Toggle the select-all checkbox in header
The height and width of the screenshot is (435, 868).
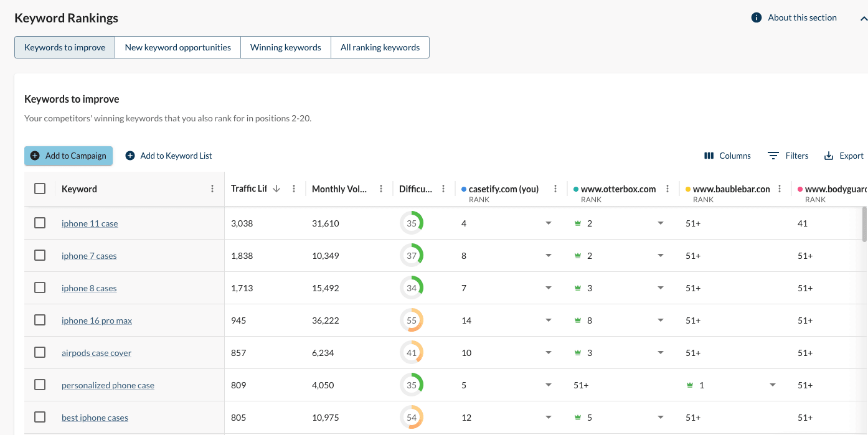[x=40, y=189]
